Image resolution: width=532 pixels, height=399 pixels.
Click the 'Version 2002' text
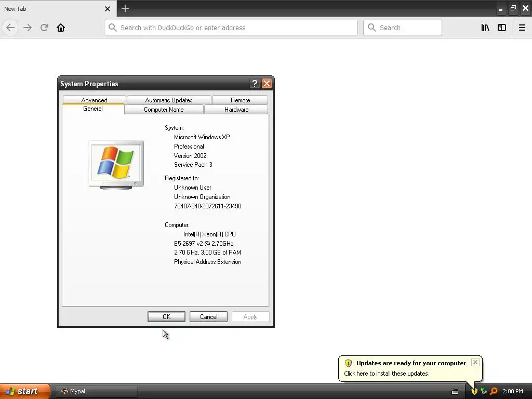(190, 156)
